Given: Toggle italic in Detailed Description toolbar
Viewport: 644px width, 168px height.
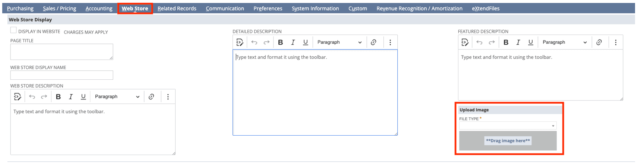Looking at the screenshot, I should pyautogui.click(x=293, y=42).
